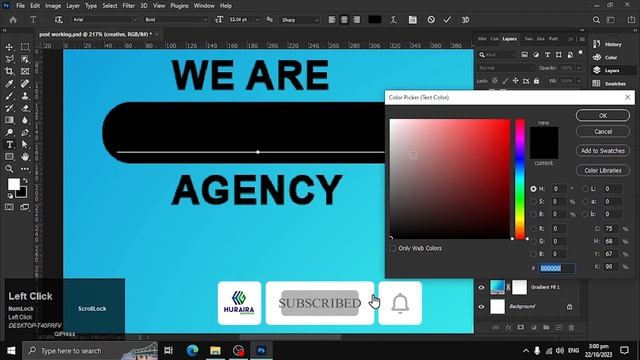Image resolution: width=640 pixels, height=360 pixels.
Task: Select the Eyedropper tool
Action: click(x=9, y=84)
